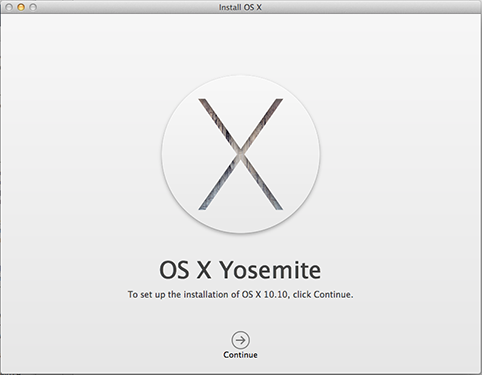Image resolution: width=482 pixels, height=375 pixels.
Task: Click the text 'To set up the installation of OS X 10.10'
Action: point(208,295)
